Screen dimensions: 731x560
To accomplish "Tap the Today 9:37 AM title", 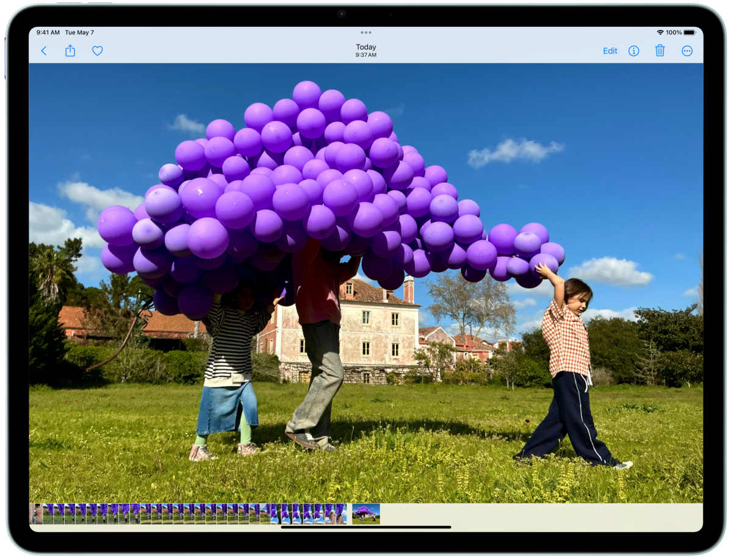I will 366,50.
